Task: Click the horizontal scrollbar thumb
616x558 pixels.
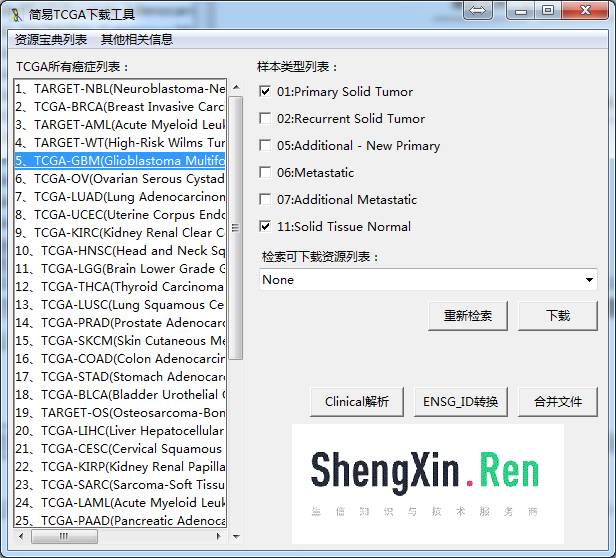Action: 64,536
